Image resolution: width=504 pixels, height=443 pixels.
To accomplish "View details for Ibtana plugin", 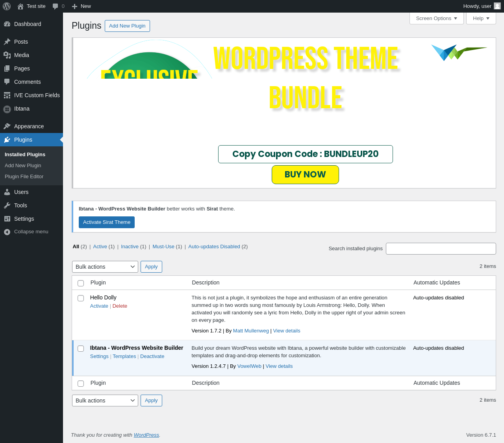I will pos(279,366).
